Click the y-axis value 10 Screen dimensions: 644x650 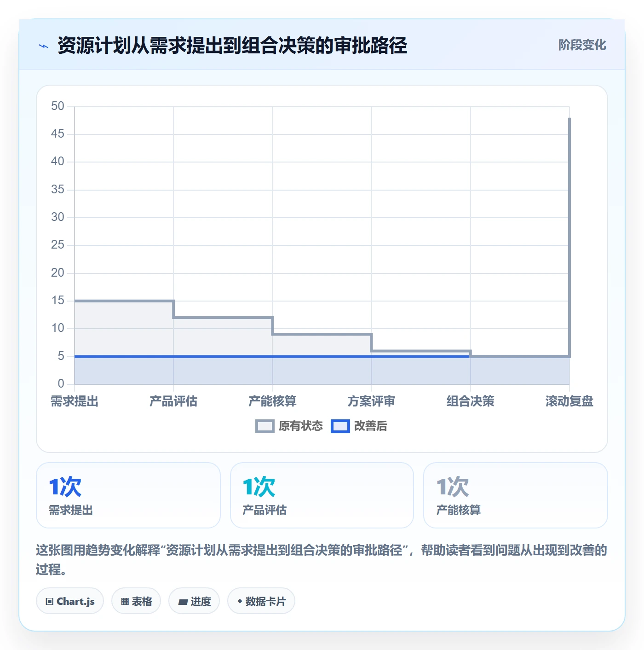[57, 328]
